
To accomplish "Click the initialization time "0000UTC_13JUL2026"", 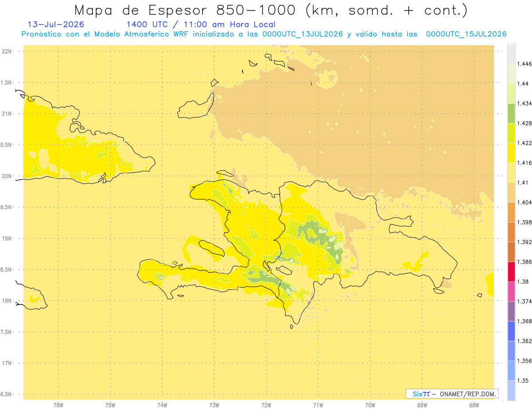I will [302, 34].
